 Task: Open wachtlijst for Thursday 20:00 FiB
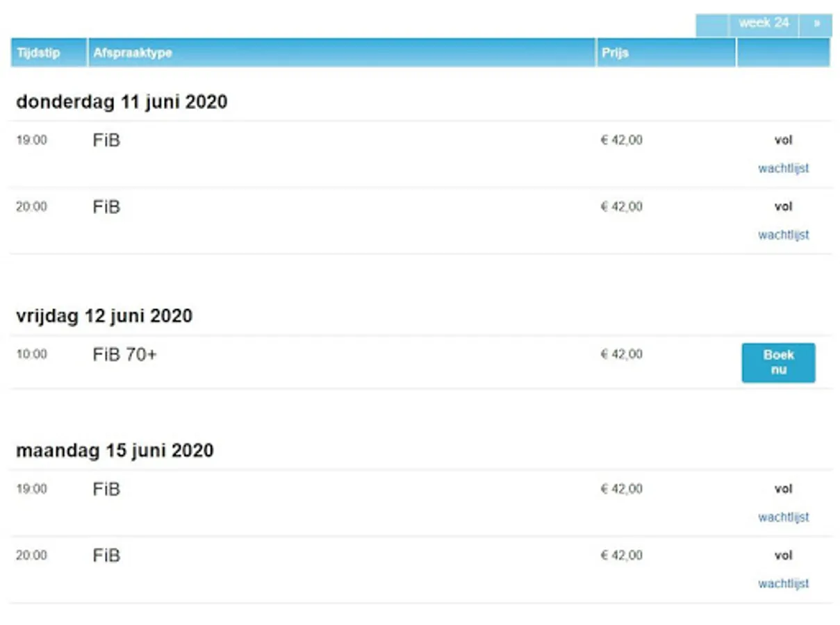pos(783,235)
